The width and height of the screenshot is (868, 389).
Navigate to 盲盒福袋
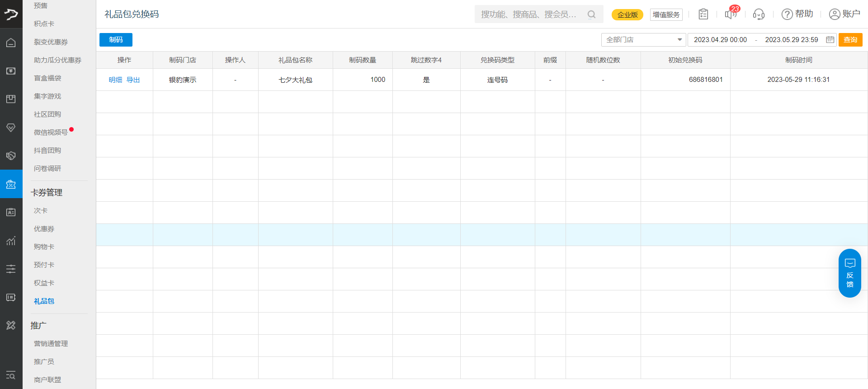(47, 78)
